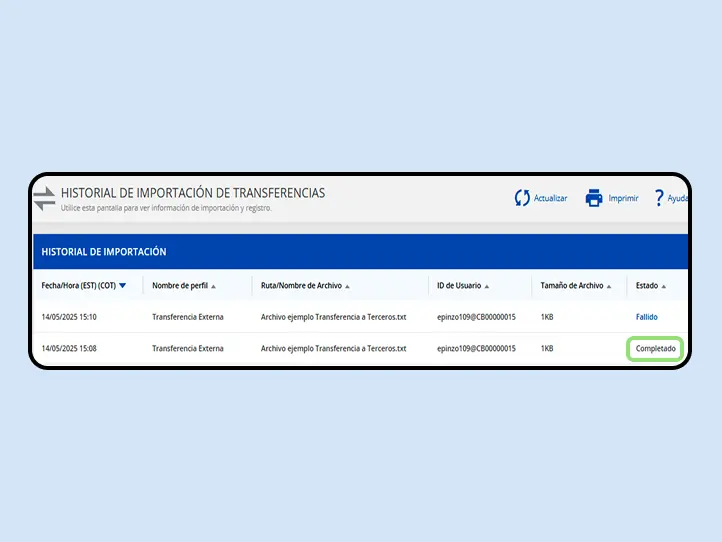This screenshot has width=722, height=542.
Task: Sort by ID de Usuario arrow
Action: [x=487, y=286]
